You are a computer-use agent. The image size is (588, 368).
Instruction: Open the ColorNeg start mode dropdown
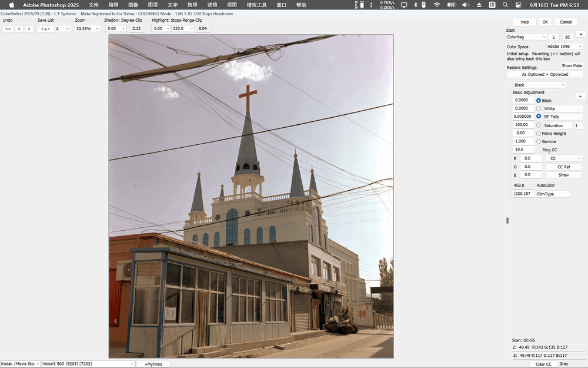[x=526, y=37]
